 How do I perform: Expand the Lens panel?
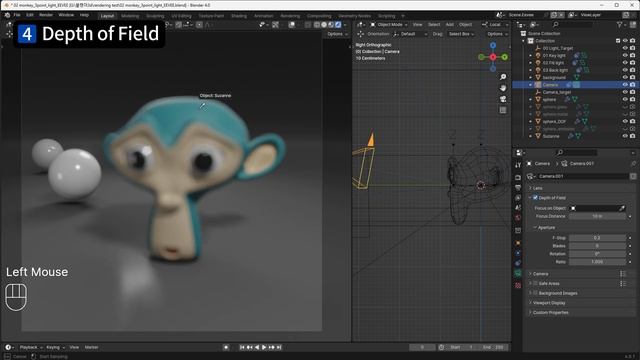(538, 188)
